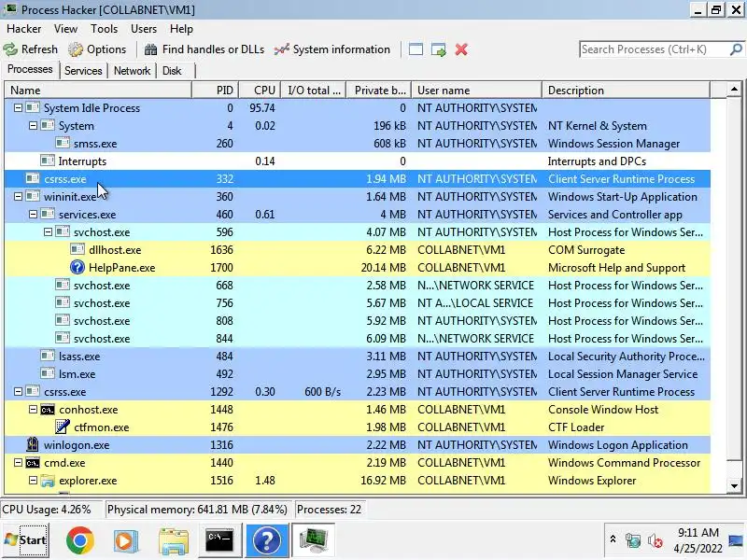The height and width of the screenshot is (560, 747).
Task: Sort by the PID column header
Action: tap(216, 90)
